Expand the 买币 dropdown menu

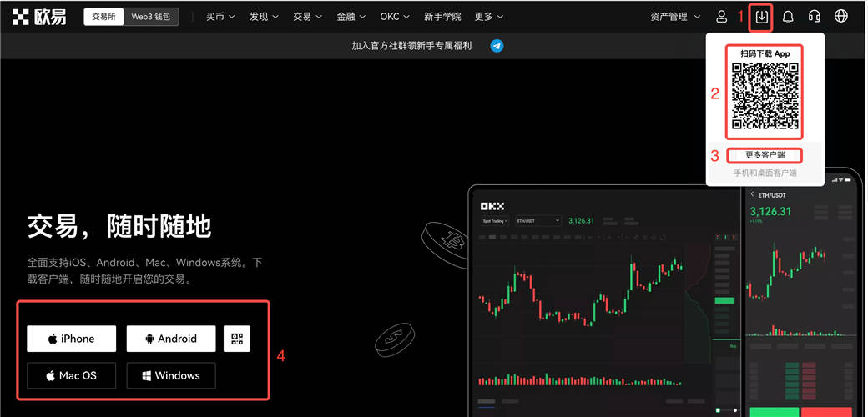220,17
